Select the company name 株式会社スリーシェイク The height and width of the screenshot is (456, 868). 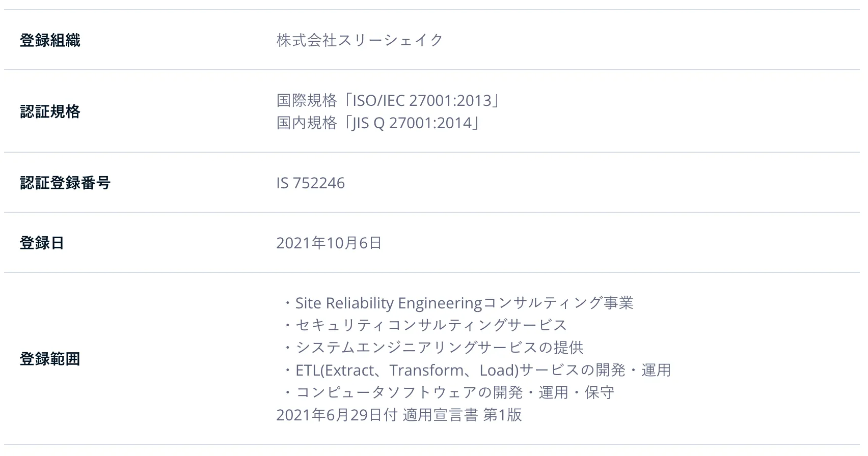(360, 40)
